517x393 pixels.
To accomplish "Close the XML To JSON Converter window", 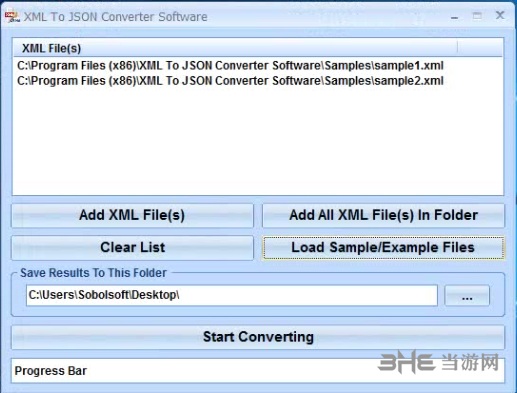I will [x=500, y=15].
